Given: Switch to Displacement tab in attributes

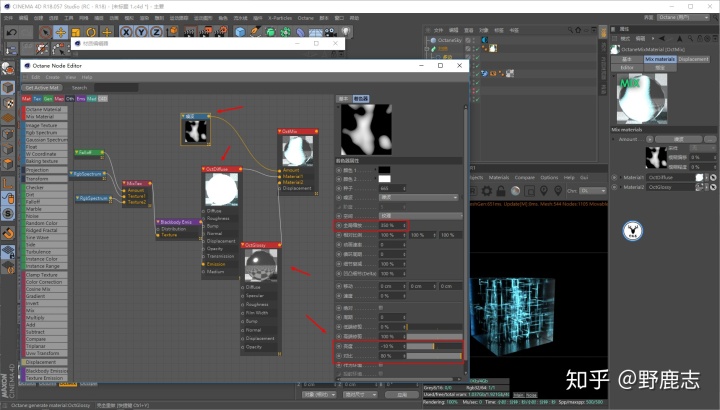Looking at the screenshot, I should tap(693, 59).
